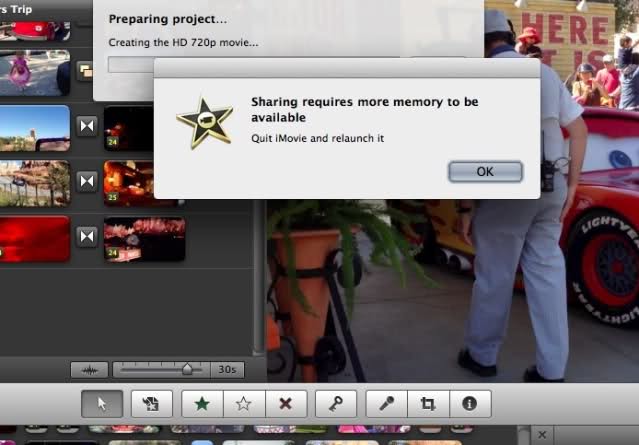Open the keyword key tool
Screen dimensions: 639x445
pos(336,403)
